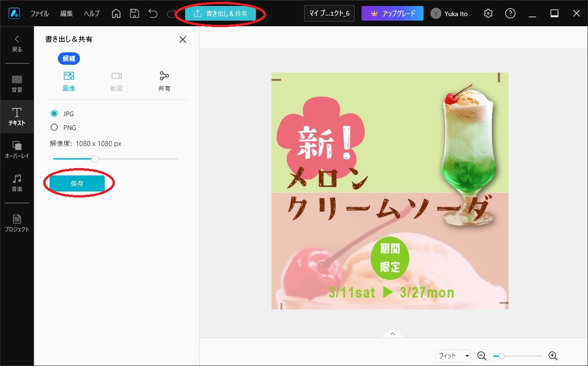Click the アップグレード upgrade button

click(392, 14)
